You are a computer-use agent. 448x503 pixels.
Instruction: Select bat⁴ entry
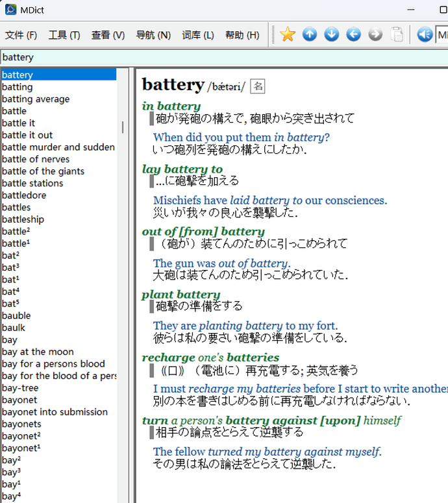click(x=10, y=291)
